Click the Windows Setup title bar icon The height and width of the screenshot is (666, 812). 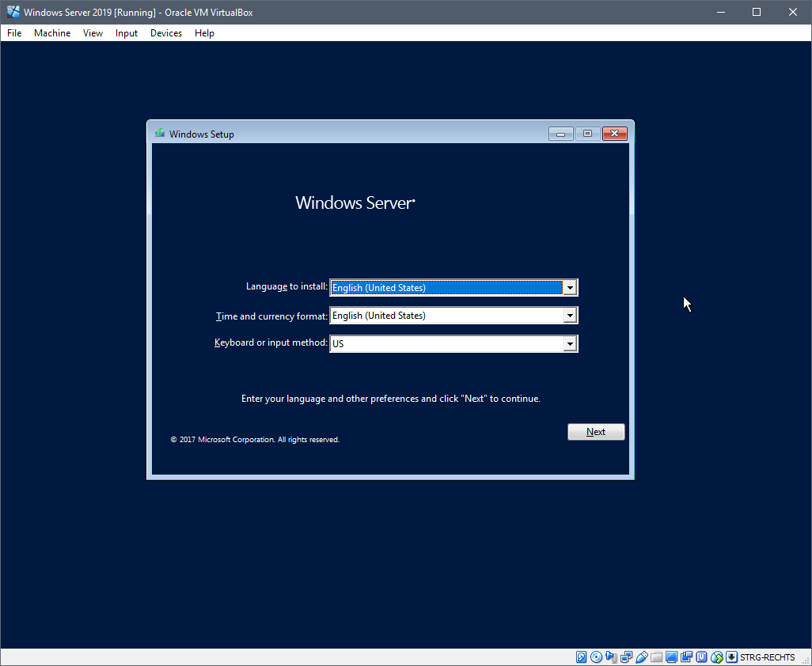click(x=160, y=134)
